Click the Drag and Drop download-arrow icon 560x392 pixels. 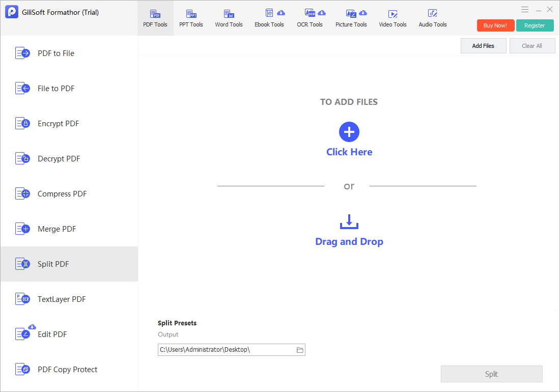(x=349, y=221)
